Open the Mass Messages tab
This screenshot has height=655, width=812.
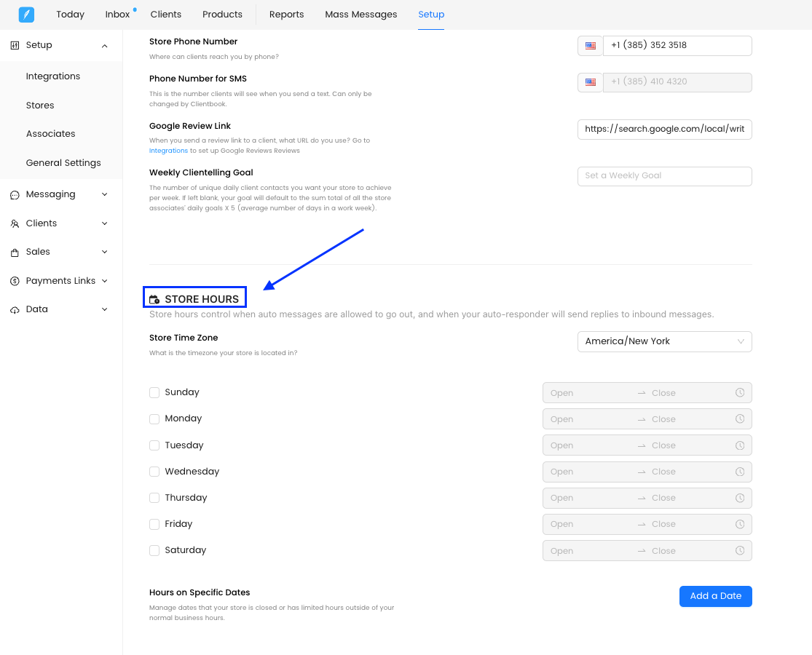pos(361,15)
